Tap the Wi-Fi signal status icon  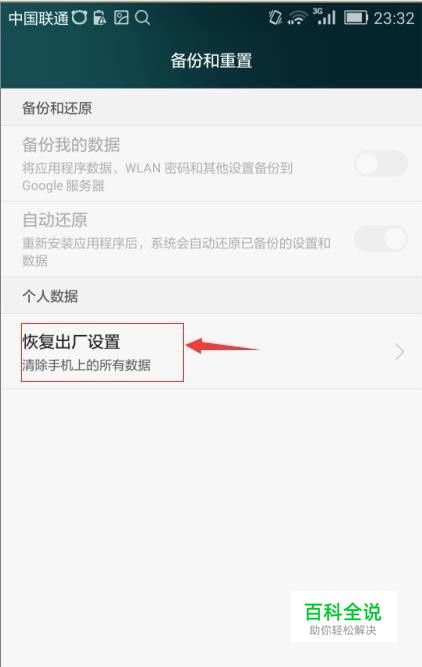click(298, 18)
